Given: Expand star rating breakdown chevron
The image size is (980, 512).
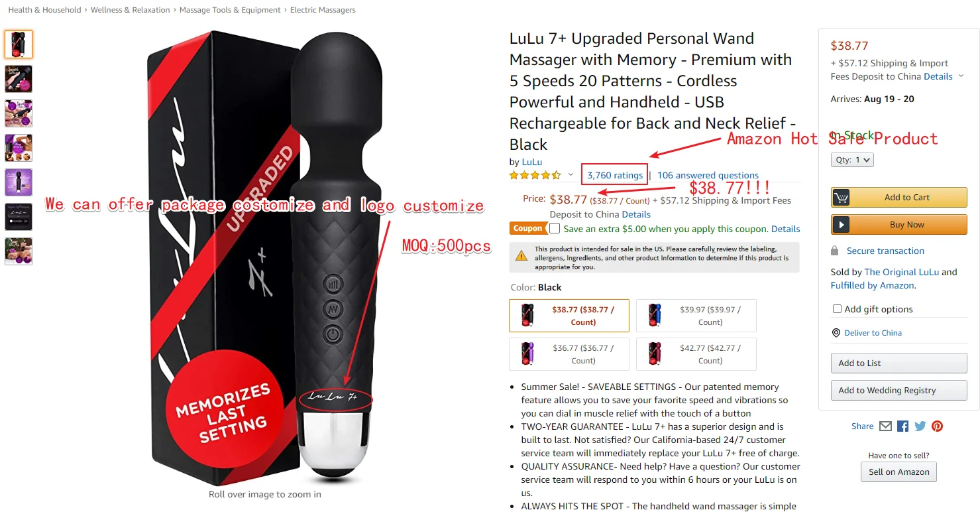Looking at the screenshot, I should pos(571,175).
